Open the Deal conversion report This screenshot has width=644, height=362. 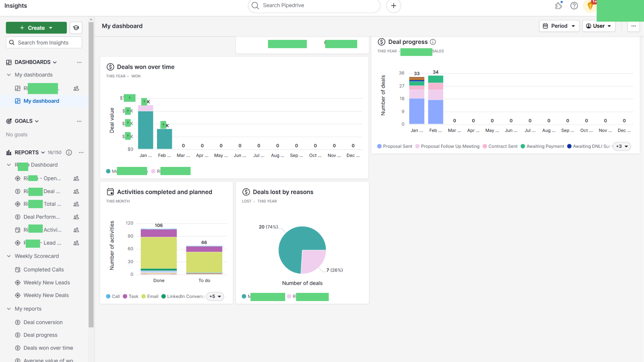[x=43, y=322]
